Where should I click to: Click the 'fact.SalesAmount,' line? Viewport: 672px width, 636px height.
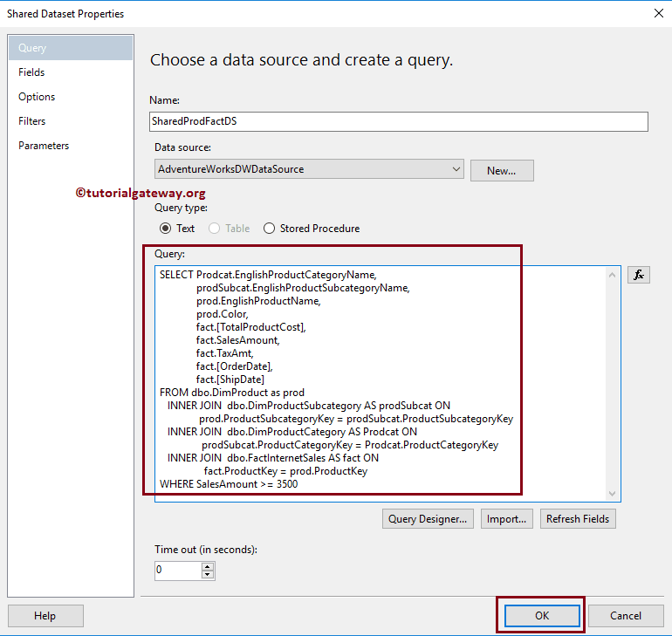[x=238, y=340]
